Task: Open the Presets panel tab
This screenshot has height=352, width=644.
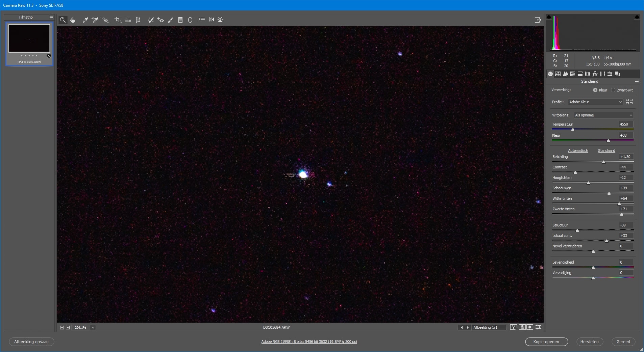Action: 610,74
